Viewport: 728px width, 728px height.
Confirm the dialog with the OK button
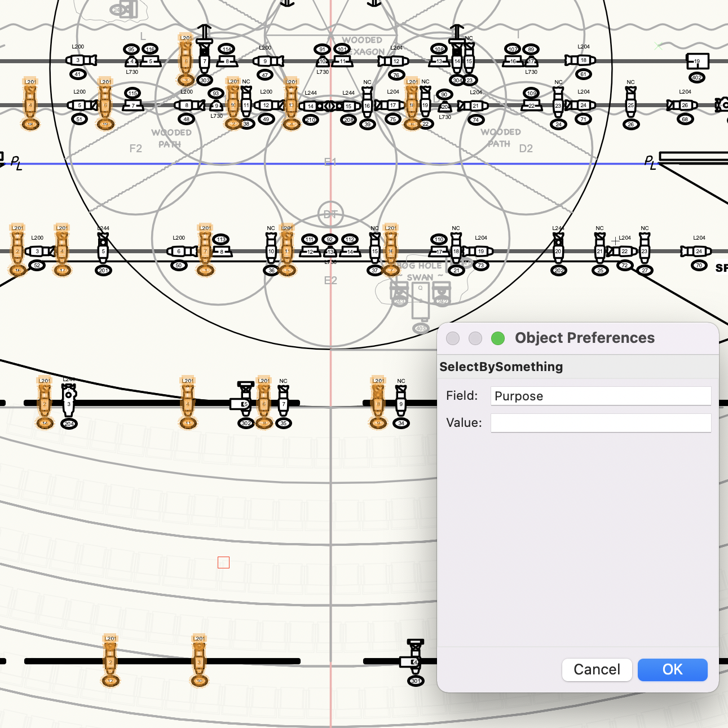(x=672, y=669)
